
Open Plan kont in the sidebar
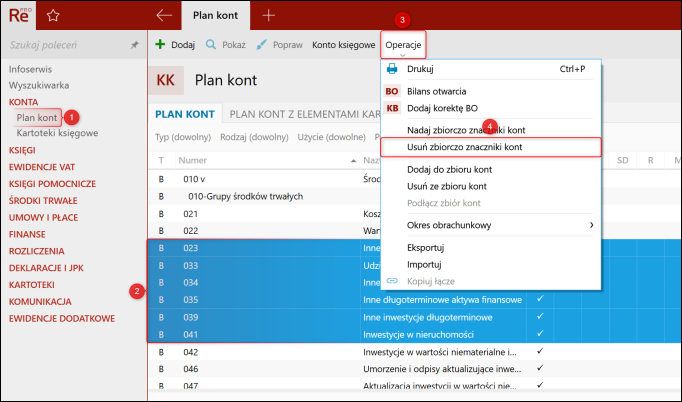click(37, 117)
